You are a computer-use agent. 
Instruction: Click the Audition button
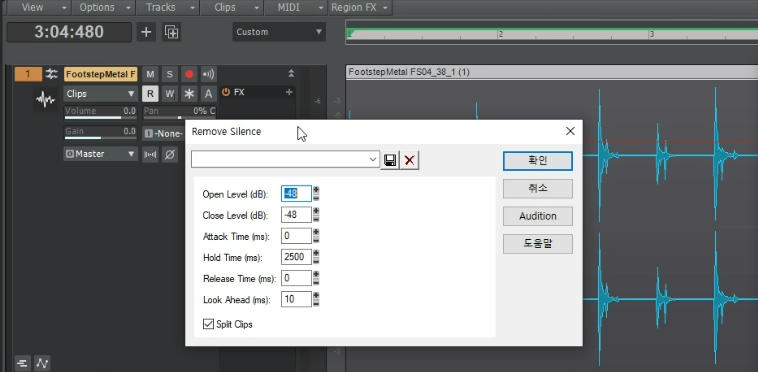tap(538, 216)
